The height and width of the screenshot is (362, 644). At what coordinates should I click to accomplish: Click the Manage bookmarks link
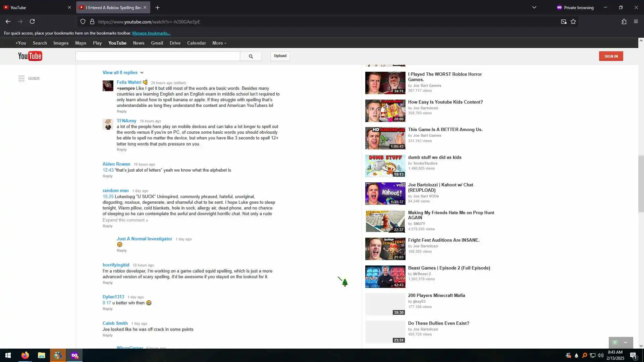pyautogui.click(x=151, y=33)
